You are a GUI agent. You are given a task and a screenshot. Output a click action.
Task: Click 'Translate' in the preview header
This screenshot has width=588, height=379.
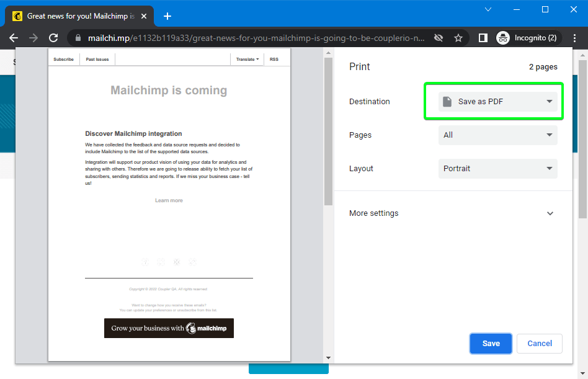247,59
